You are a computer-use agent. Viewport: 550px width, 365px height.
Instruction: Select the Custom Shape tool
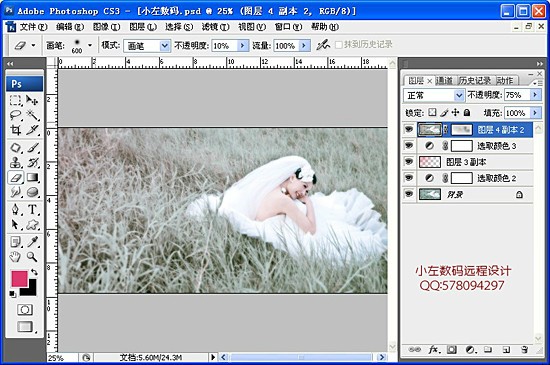(32, 224)
